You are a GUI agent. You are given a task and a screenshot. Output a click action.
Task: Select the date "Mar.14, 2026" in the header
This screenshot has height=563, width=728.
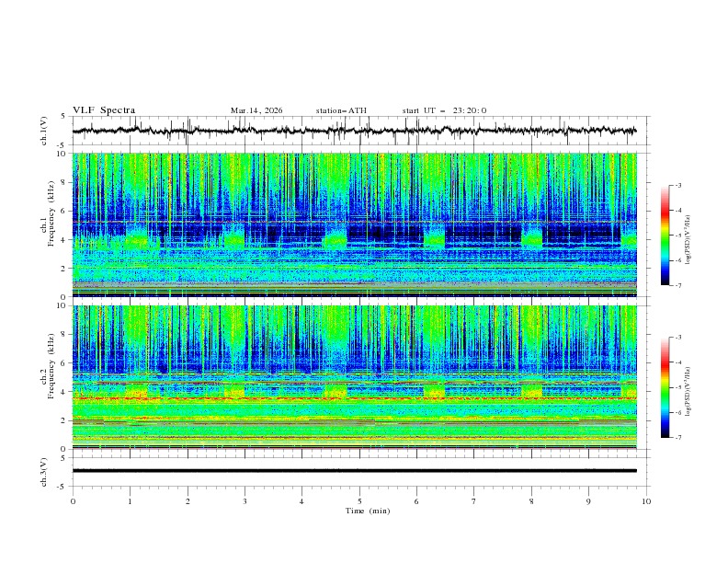(256, 110)
